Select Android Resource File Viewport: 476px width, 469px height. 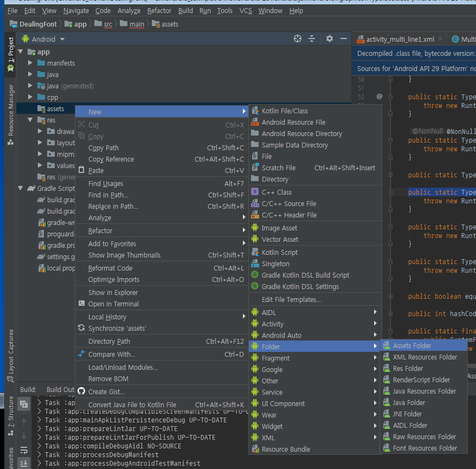tap(315, 123)
